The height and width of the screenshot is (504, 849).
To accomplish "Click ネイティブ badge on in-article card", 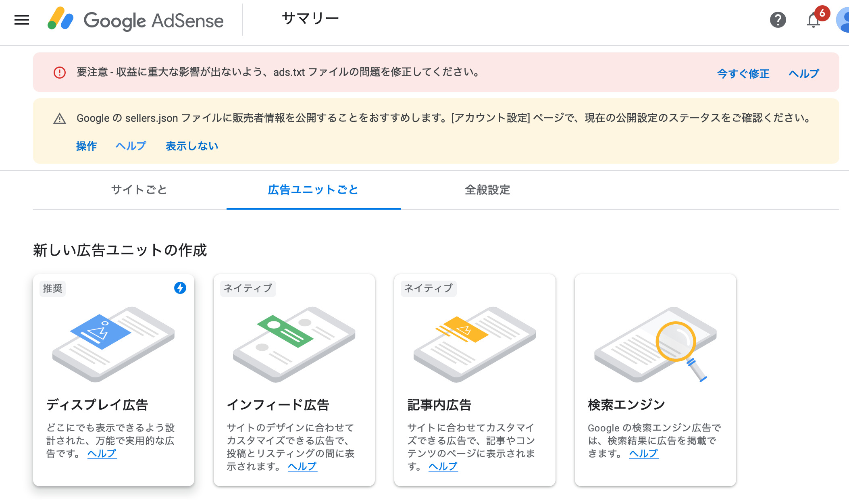I will (429, 288).
